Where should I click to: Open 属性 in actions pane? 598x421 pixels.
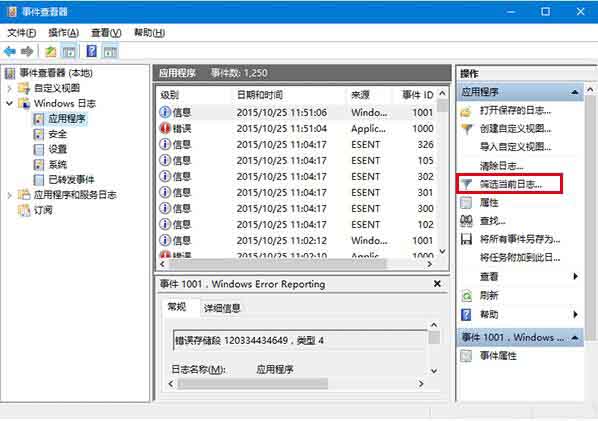pos(489,202)
